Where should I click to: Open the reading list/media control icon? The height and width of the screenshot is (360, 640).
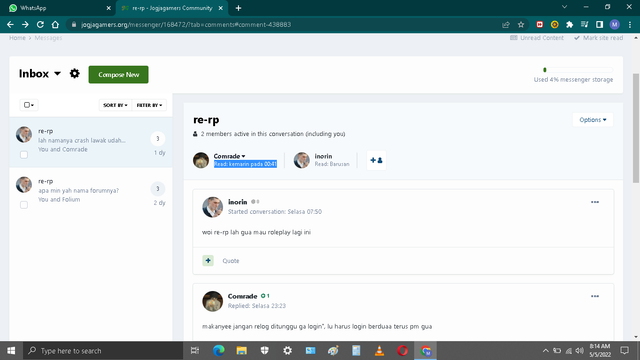pyautogui.click(x=584, y=24)
